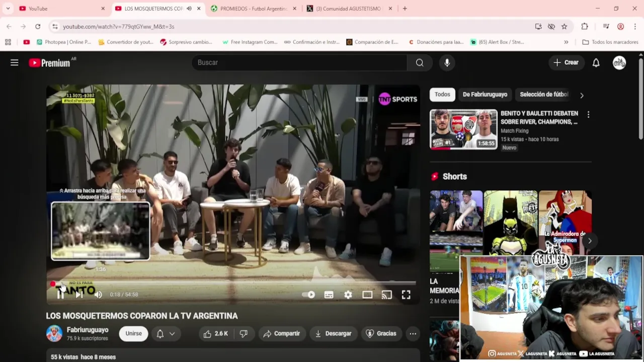Click the Buscar search field
Screen dimensions: 644x362
coord(299,62)
